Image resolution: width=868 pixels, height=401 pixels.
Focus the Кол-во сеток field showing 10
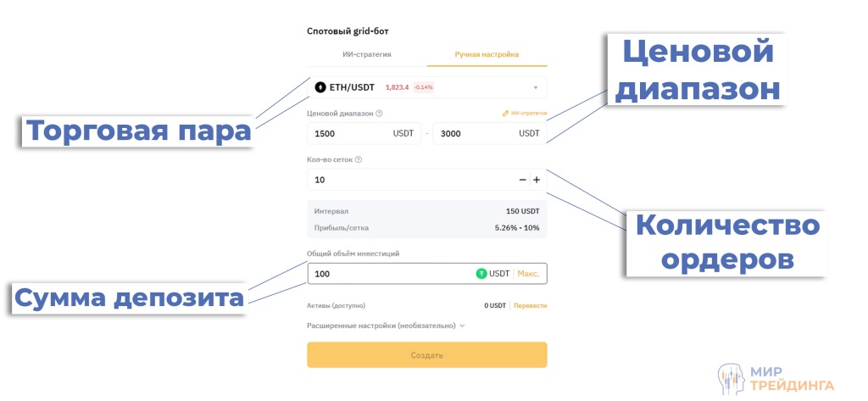[407, 180]
